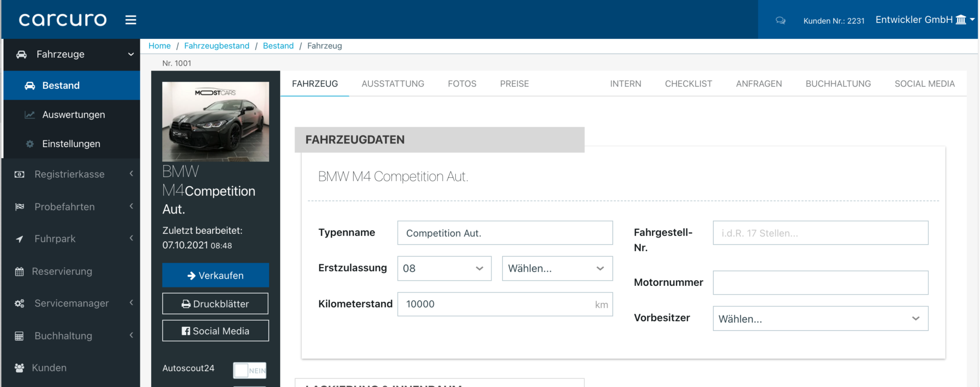Screen dimensions: 980x387
Task: Go to Bestand breadcrumb link
Action: pos(278,46)
